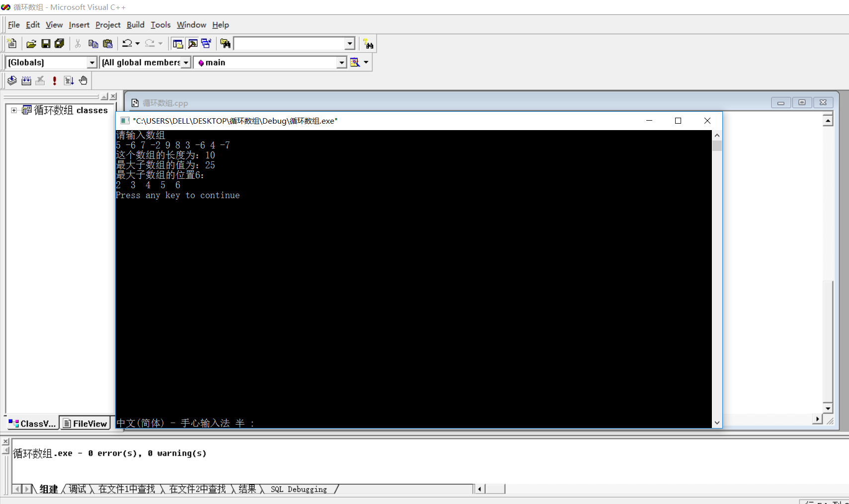Viewport: 849px width, 504px height.
Task: Click the Copy toolbar icon
Action: [93, 44]
